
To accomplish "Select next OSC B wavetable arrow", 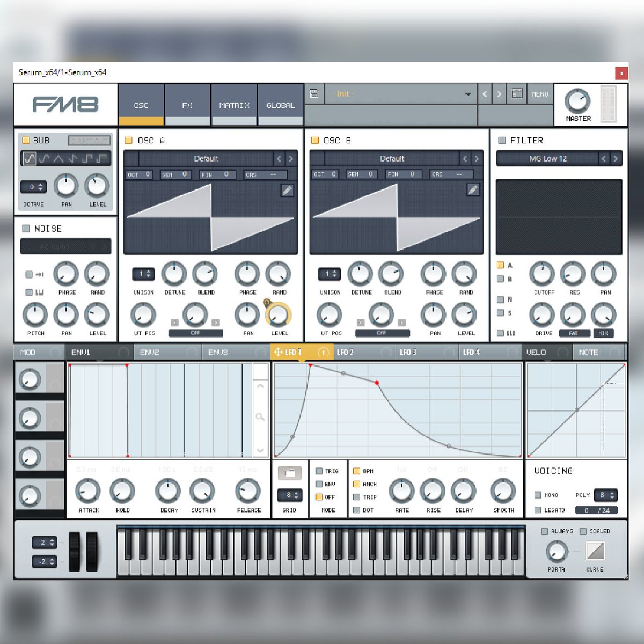I will pyautogui.click(x=477, y=159).
